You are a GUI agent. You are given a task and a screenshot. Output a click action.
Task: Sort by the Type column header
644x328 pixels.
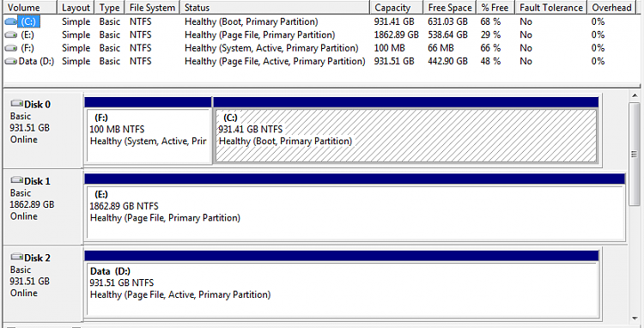coord(109,8)
